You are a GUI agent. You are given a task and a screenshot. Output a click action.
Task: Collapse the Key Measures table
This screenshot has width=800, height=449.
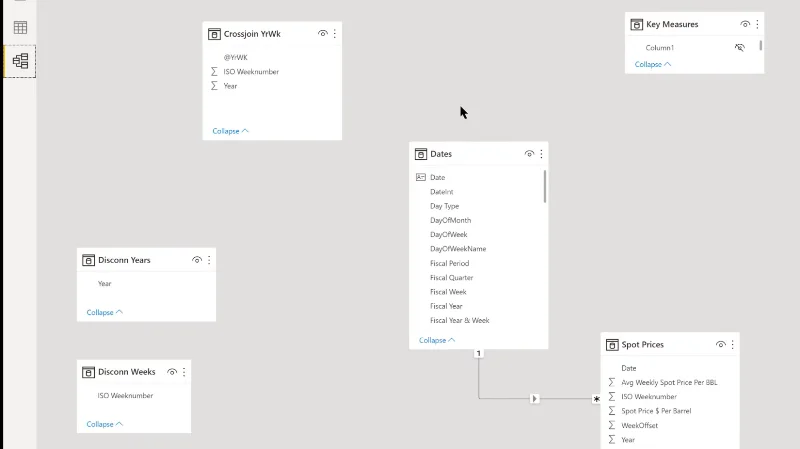click(653, 64)
